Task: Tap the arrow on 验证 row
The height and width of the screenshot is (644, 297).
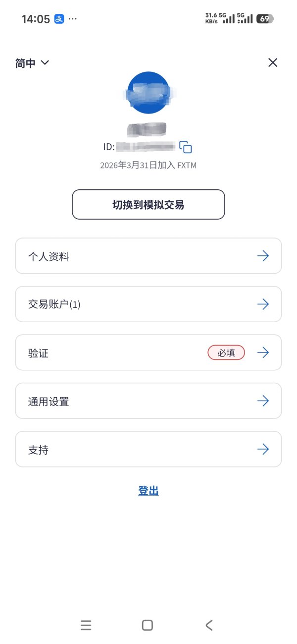Action: pos(263,352)
